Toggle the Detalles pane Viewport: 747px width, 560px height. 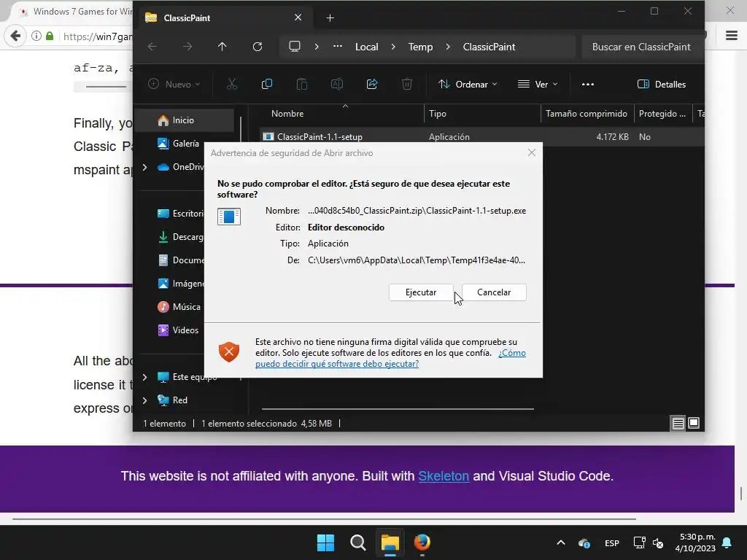point(662,85)
